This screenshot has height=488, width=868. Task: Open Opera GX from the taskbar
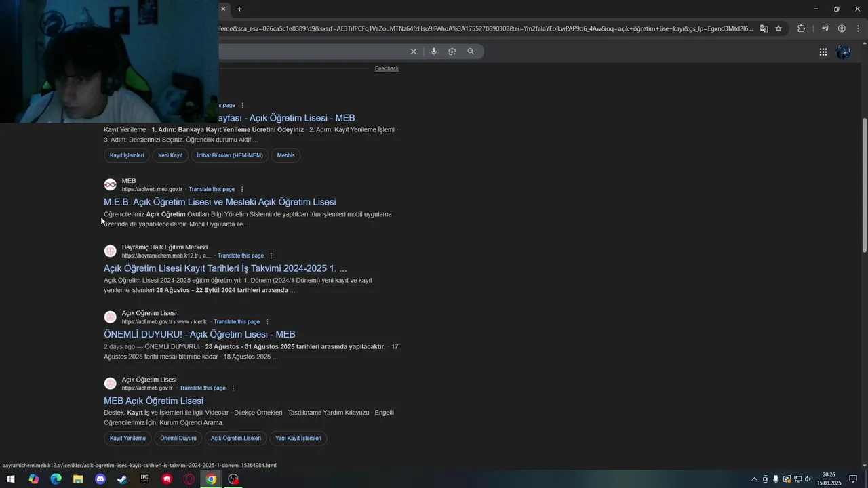pos(189,479)
